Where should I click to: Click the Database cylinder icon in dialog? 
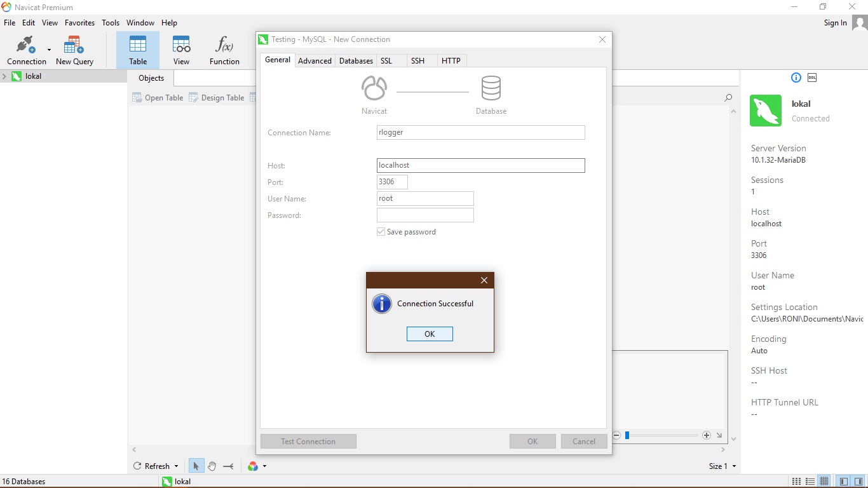tap(491, 88)
